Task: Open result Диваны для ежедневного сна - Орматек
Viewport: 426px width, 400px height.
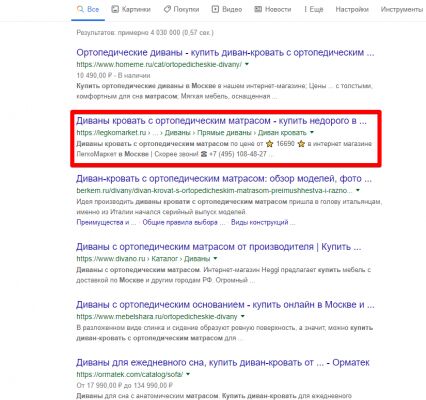Action: (x=223, y=362)
